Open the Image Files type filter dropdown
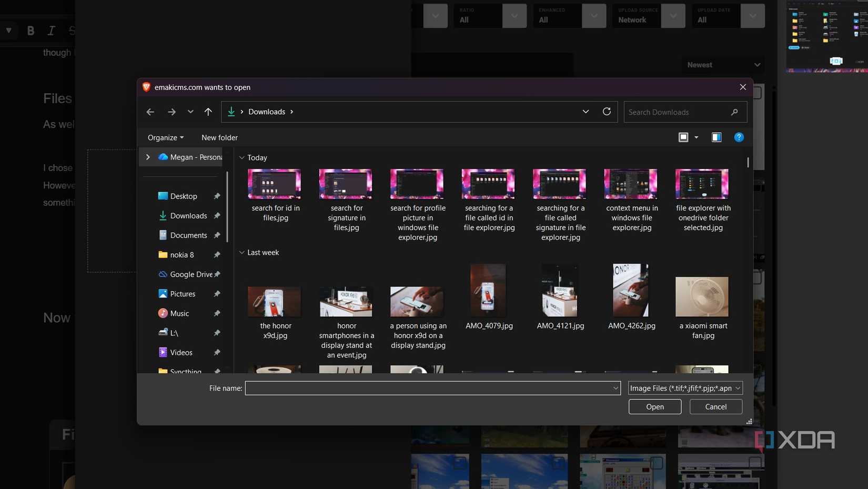 pyautogui.click(x=685, y=388)
